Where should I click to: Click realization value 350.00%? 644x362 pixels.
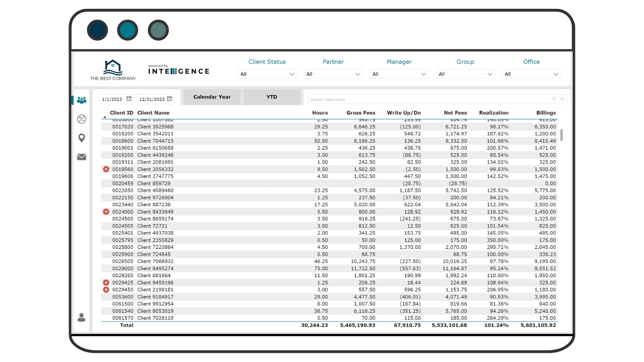[498, 240]
